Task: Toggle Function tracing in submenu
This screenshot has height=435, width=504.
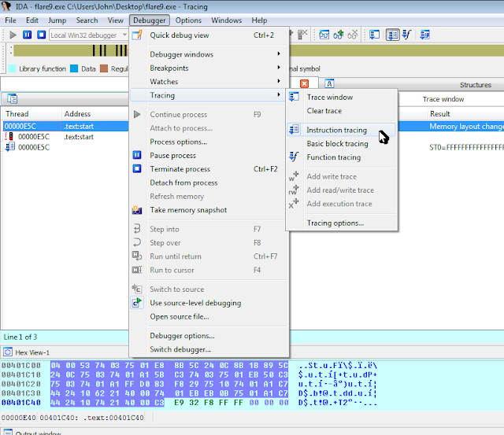Action: (x=342, y=157)
